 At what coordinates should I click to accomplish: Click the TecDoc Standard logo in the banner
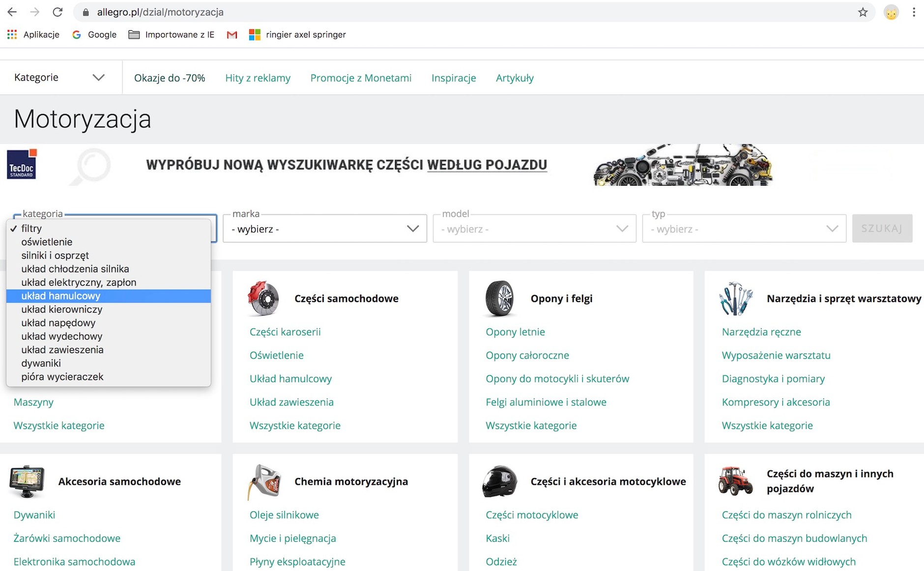coord(21,164)
